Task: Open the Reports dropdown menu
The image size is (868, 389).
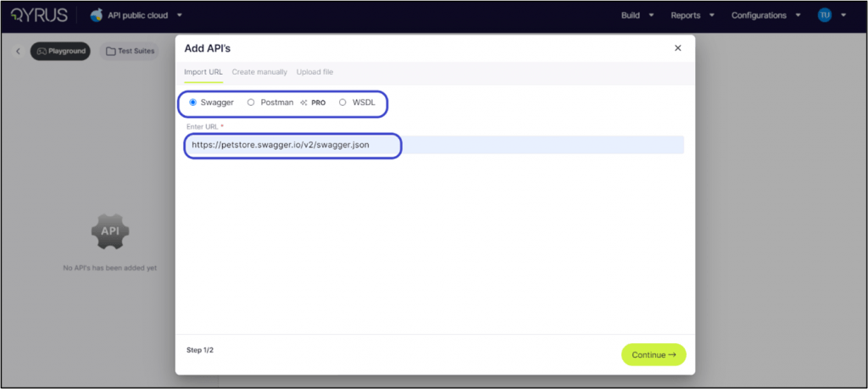Action: click(693, 15)
